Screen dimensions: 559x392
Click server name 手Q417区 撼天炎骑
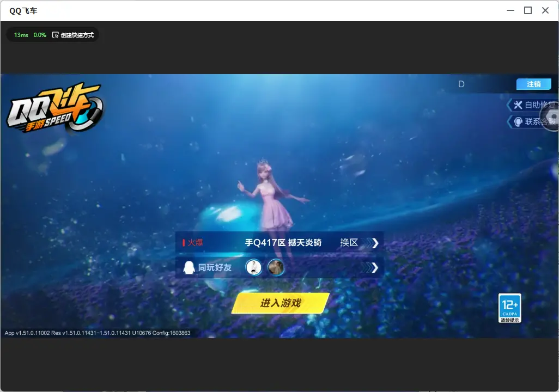(x=283, y=243)
